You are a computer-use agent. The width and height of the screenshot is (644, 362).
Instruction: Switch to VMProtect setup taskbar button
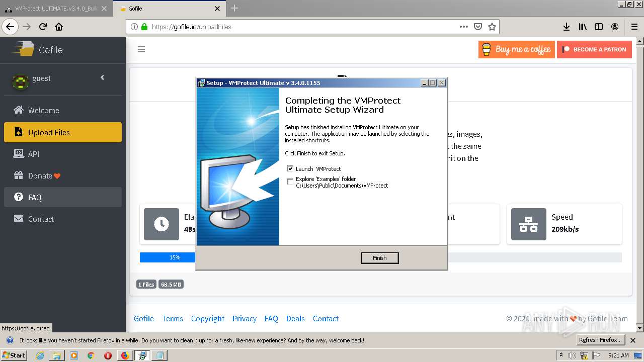142,355
